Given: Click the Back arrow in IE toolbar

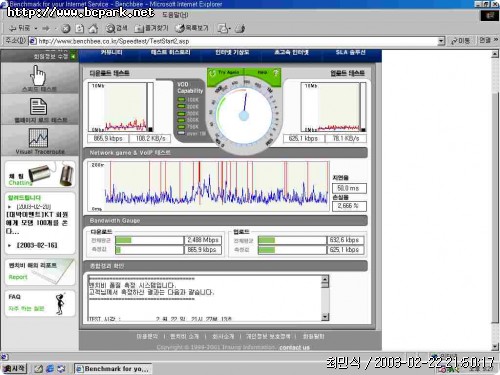Looking at the screenshot, I should (x=19, y=28).
